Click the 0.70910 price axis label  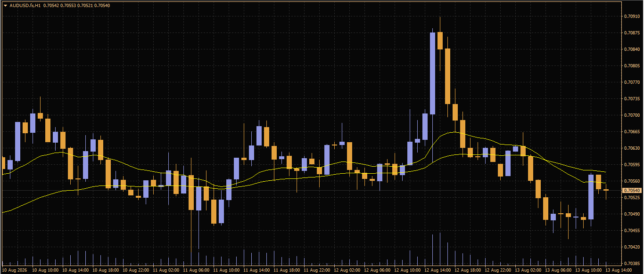click(632, 16)
